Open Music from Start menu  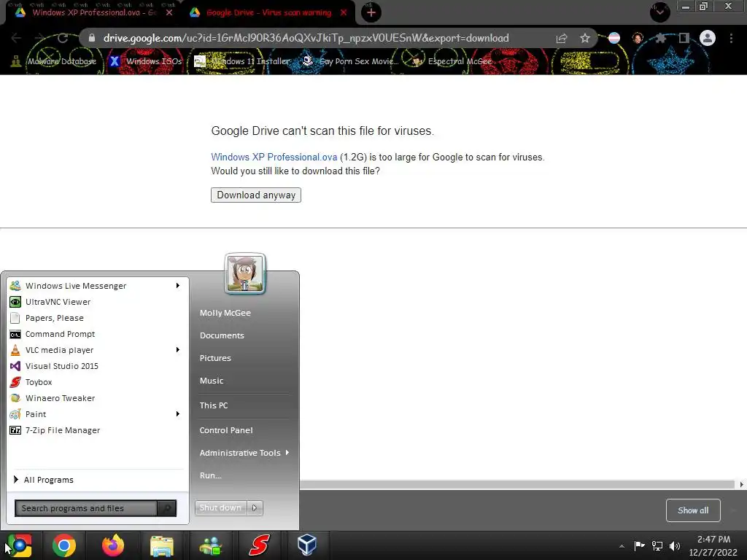tap(212, 381)
